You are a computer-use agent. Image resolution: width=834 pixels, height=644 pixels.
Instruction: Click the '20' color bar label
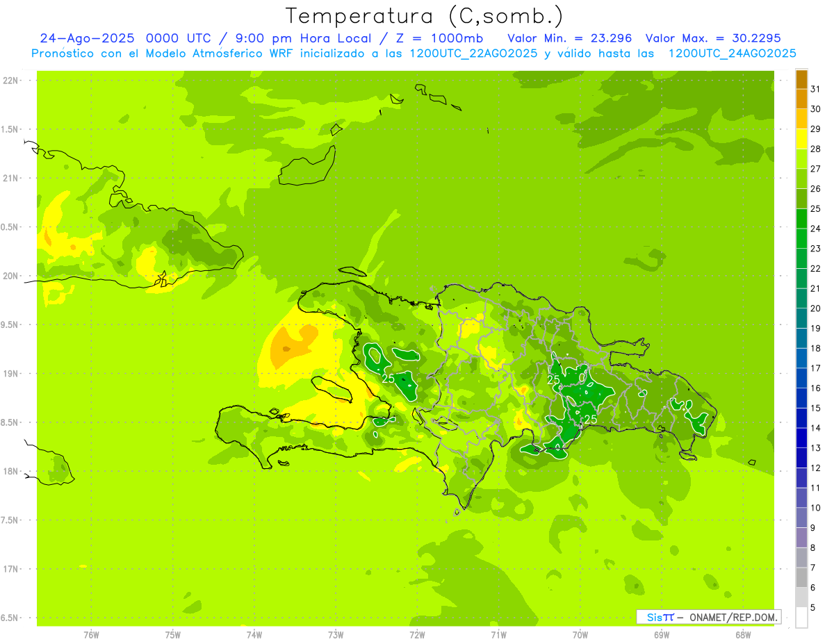tap(815, 308)
